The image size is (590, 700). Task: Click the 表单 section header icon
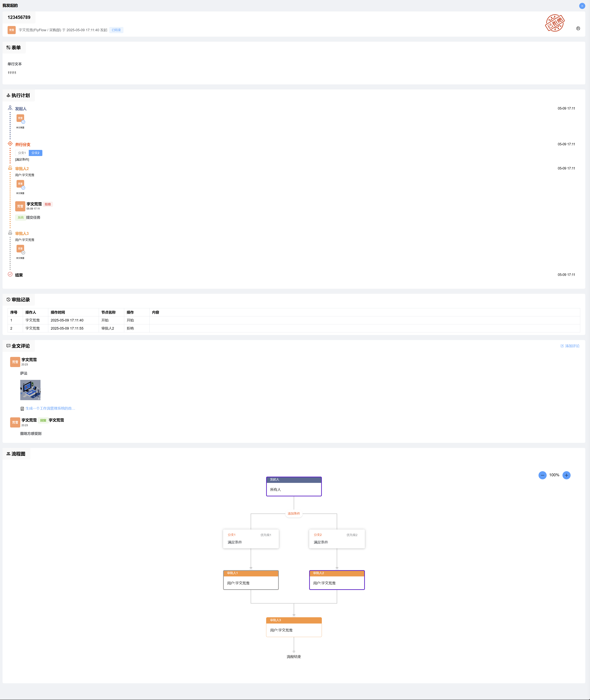pos(8,47)
